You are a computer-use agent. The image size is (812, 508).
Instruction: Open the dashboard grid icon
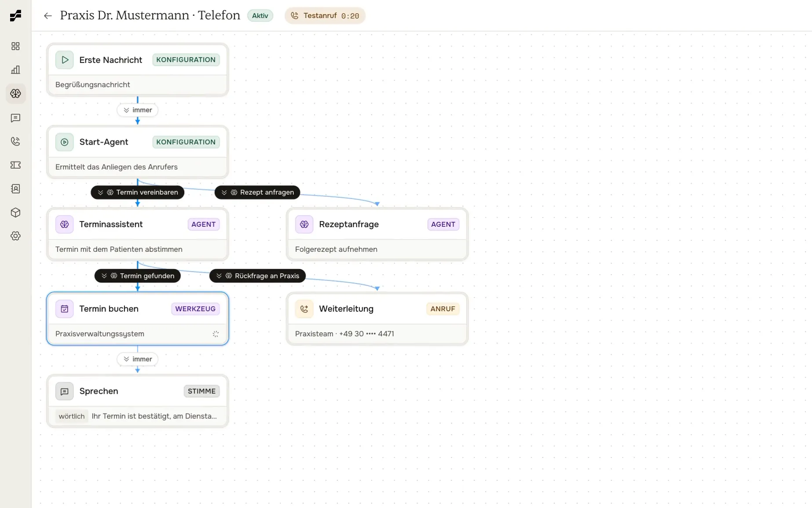tap(15, 46)
